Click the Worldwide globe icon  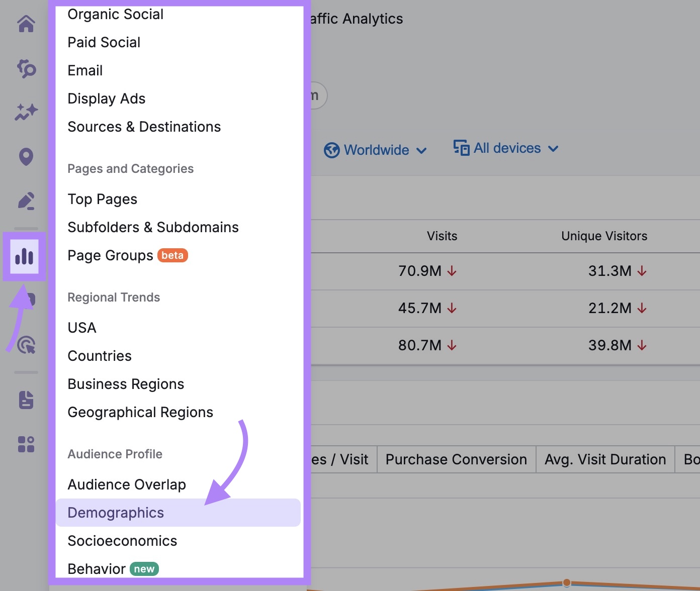coord(332,150)
